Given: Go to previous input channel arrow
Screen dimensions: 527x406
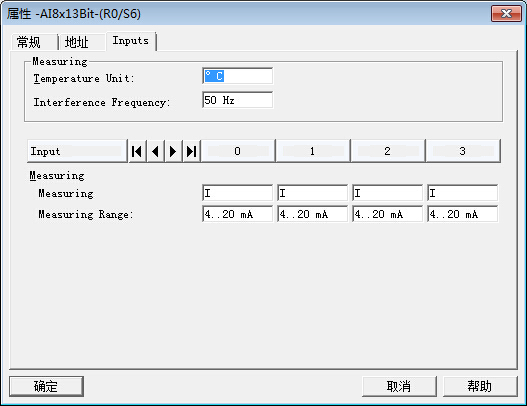Looking at the screenshot, I should pyautogui.click(x=155, y=151).
